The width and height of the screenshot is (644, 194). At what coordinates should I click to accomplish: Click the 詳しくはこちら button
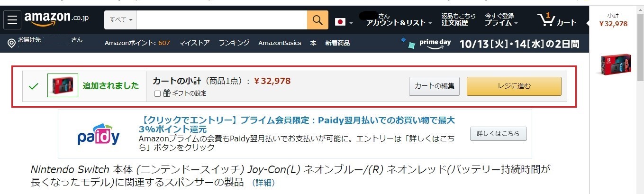pos(498,134)
